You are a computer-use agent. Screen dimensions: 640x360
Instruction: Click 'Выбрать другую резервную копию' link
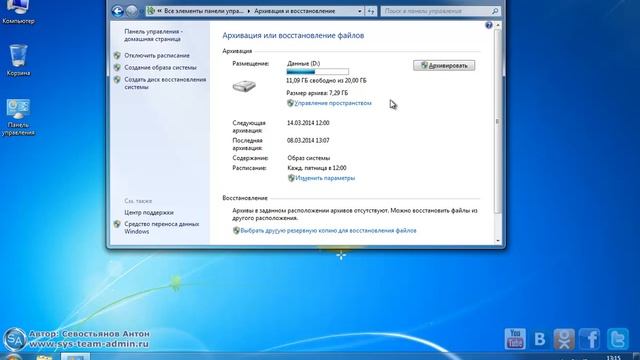point(328,231)
